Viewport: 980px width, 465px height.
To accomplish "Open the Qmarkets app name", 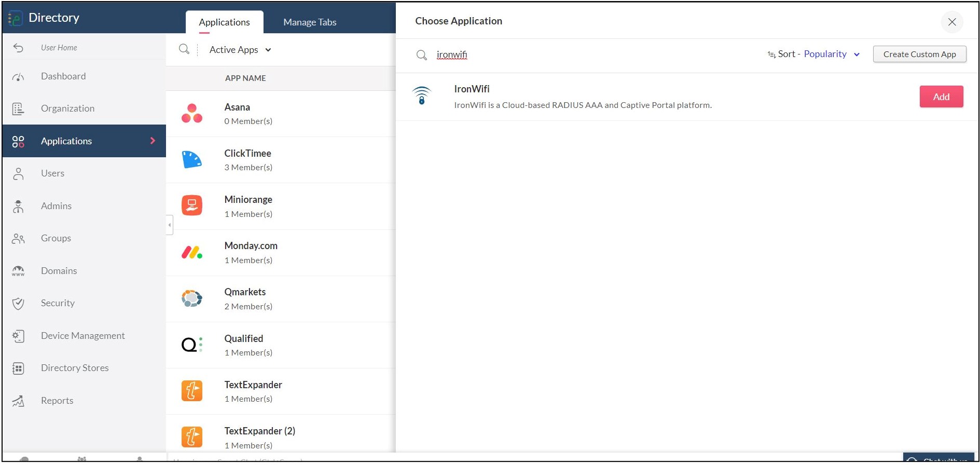I will (x=245, y=292).
